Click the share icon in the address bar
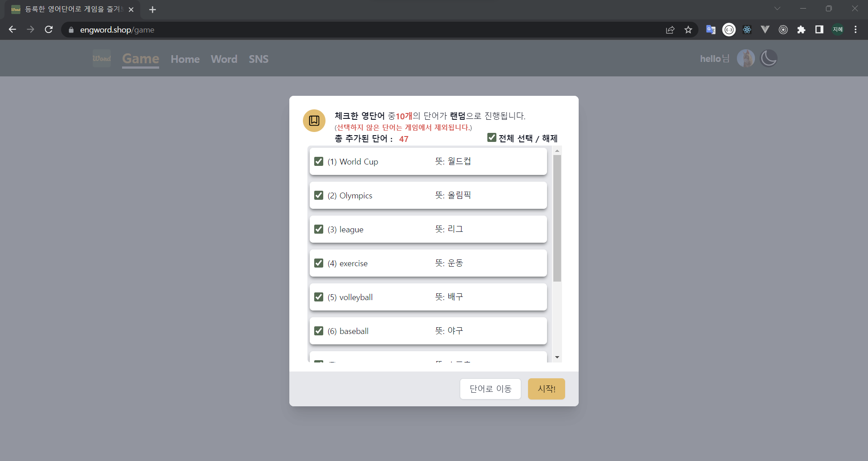This screenshot has width=868, height=461. (x=670, y=29)
